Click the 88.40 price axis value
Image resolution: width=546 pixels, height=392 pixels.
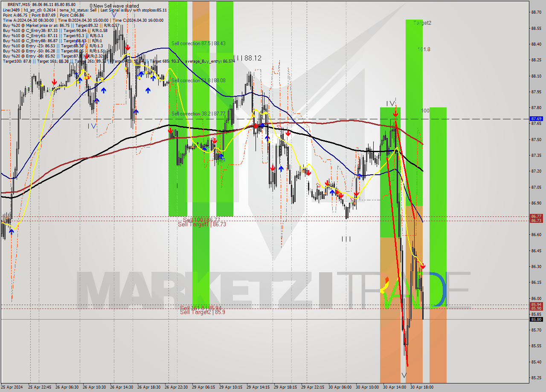536,44
